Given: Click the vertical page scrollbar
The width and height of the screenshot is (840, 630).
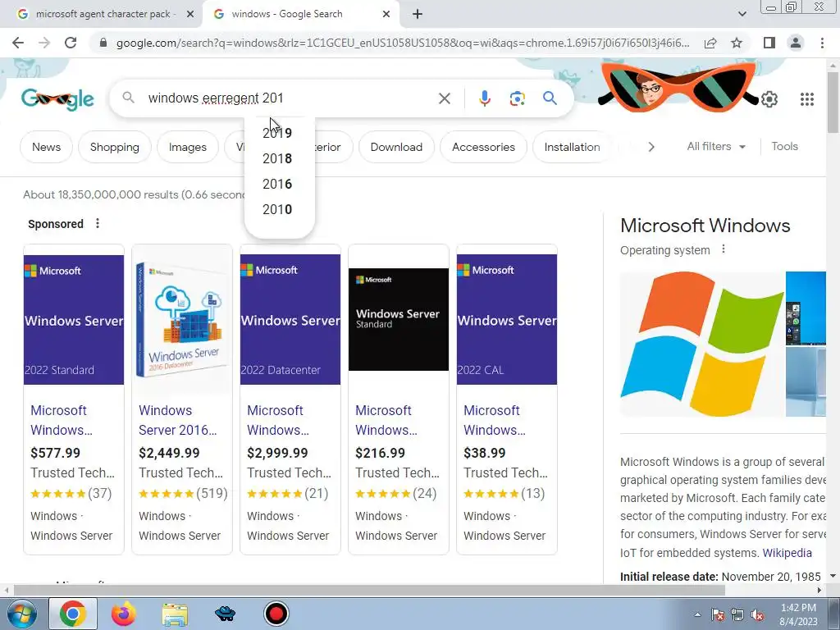Looking at the screenshot, I should click(x=833, y=102).
